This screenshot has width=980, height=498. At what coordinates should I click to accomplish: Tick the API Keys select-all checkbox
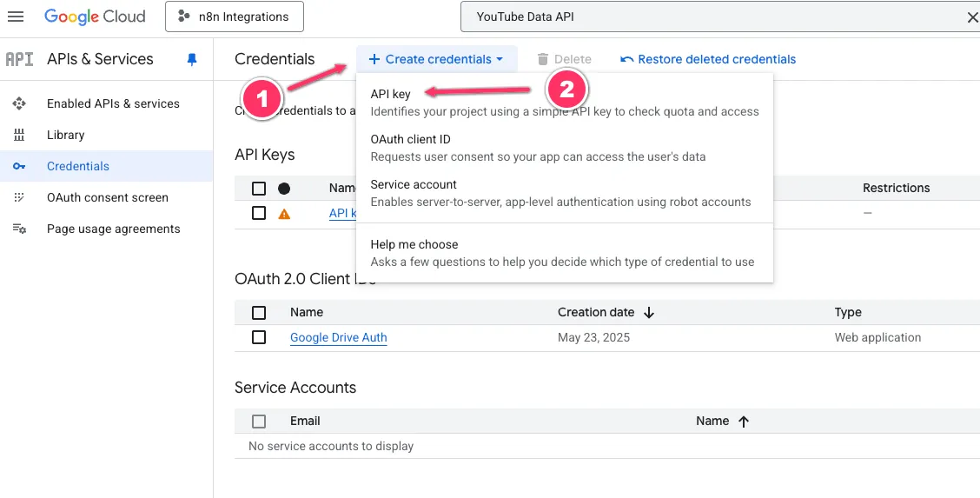(259, 188)
